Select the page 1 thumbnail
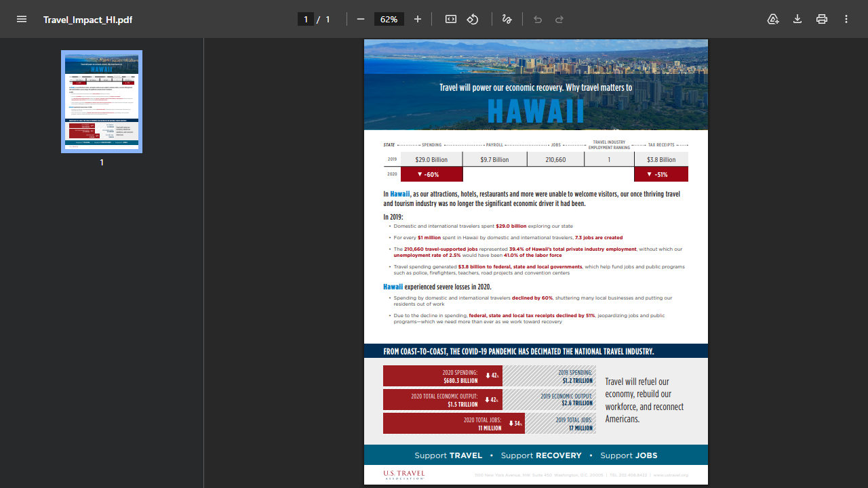This screenshot has width=868, height=488. click(x=102, y=101)
